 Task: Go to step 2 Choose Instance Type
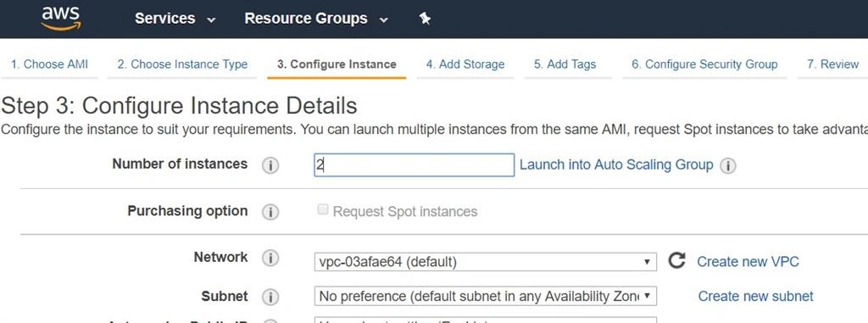tap(182, 64)
